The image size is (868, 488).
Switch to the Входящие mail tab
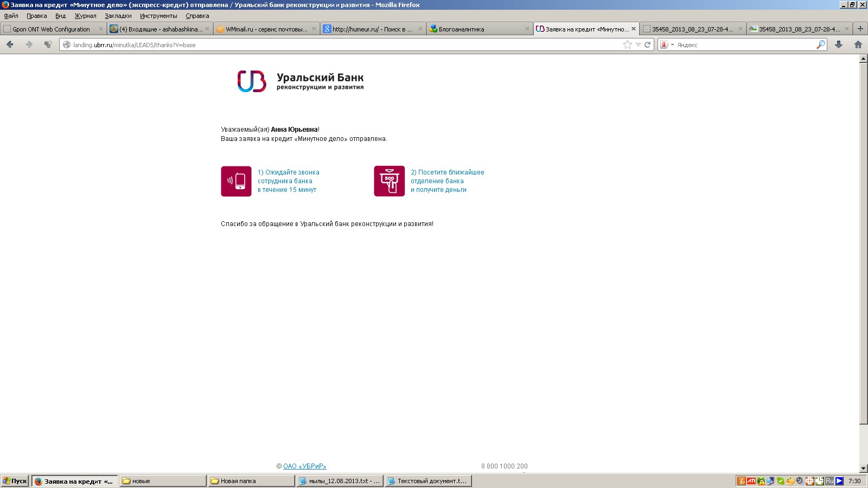pos(159,29)
